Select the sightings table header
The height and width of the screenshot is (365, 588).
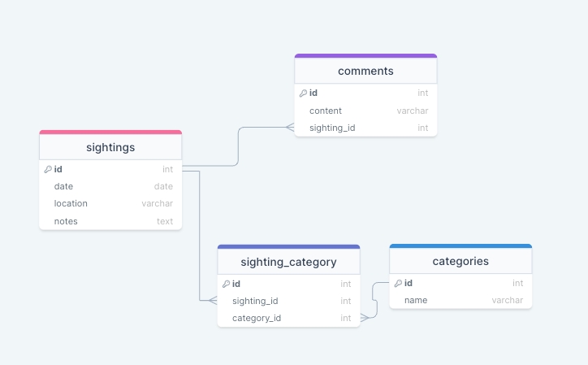tap(110, 147)
